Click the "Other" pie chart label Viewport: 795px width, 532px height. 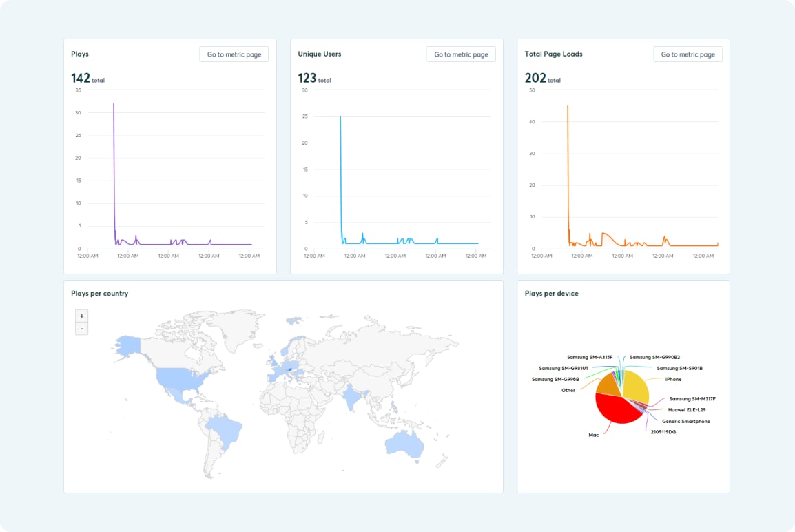[x=568, y=391]
